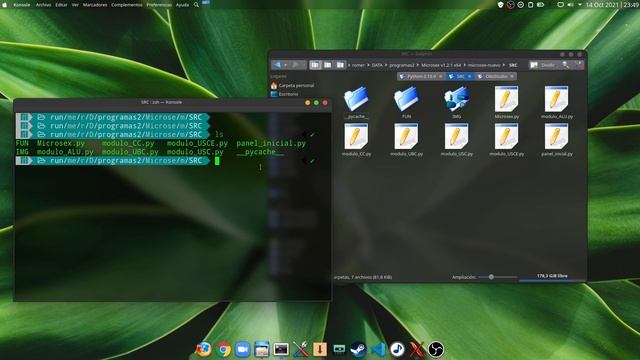Toggle Dolphin split view button
The height and width of the screenshot is (360, 640).
coord(542,65)
